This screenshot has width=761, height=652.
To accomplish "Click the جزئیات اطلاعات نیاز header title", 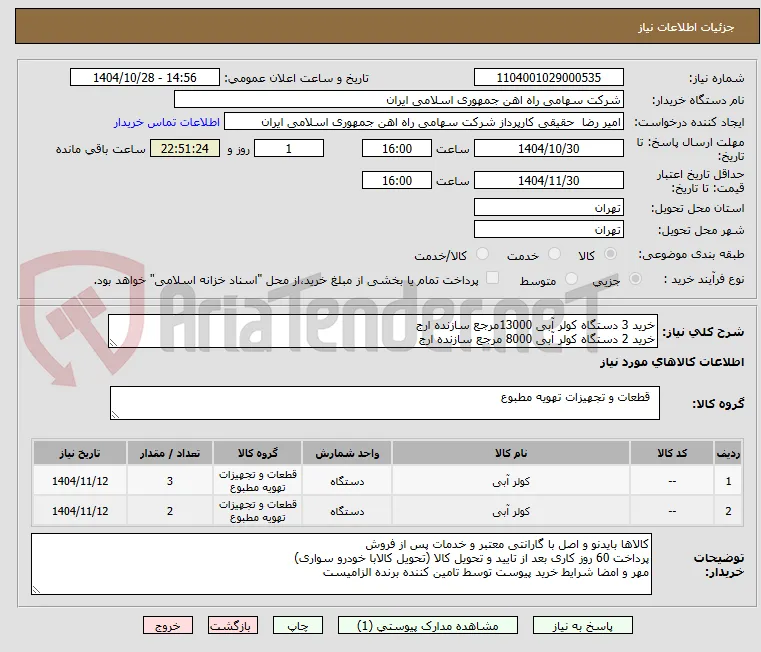I will (685, 27).
